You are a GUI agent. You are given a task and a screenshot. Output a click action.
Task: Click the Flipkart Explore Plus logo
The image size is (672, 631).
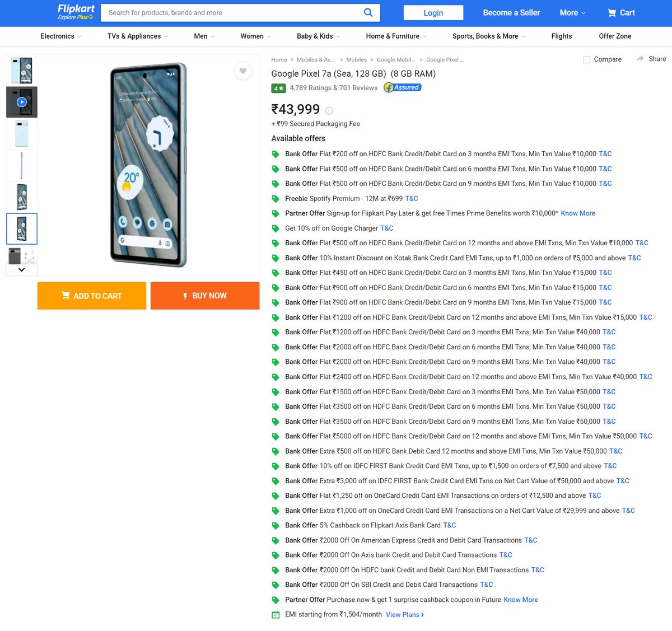76,12
